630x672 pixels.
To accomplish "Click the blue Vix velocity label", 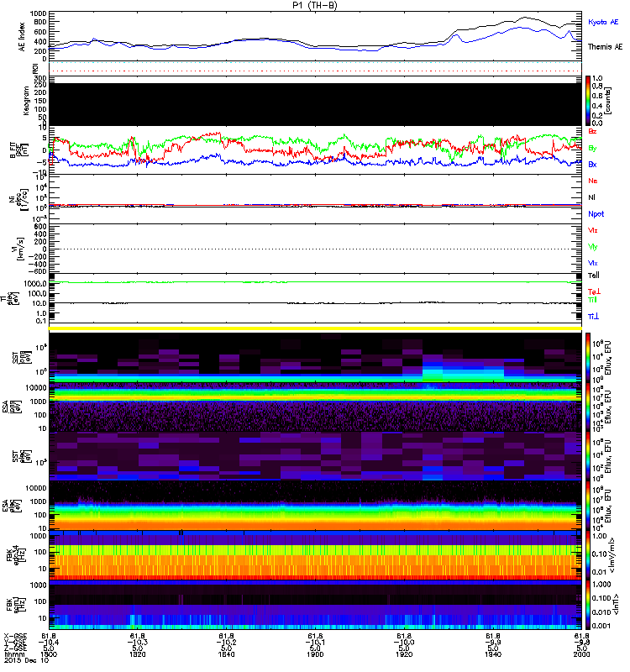I will 593,264.
